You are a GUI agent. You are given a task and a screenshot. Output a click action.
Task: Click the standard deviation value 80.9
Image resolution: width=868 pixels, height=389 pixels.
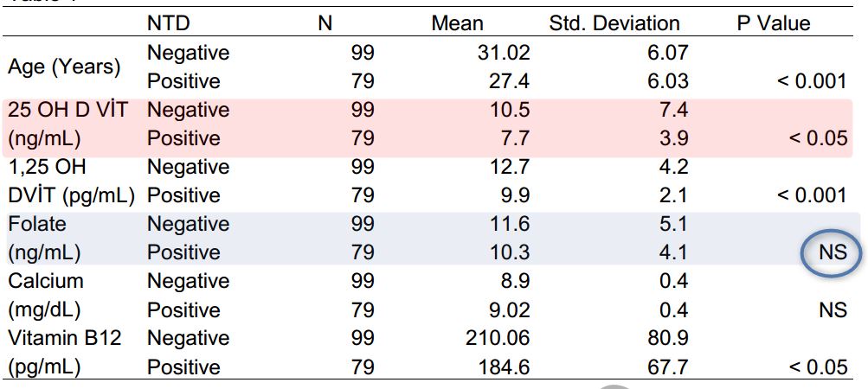click(669, 338)
